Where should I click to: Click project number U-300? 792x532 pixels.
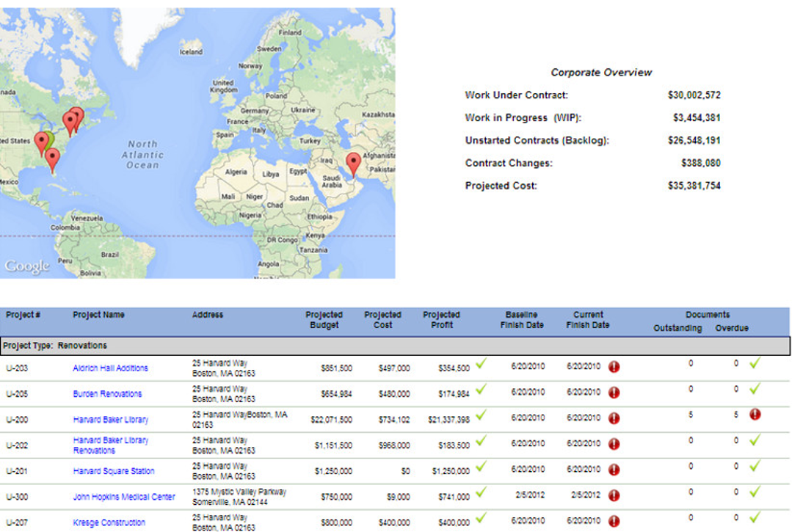17,498
